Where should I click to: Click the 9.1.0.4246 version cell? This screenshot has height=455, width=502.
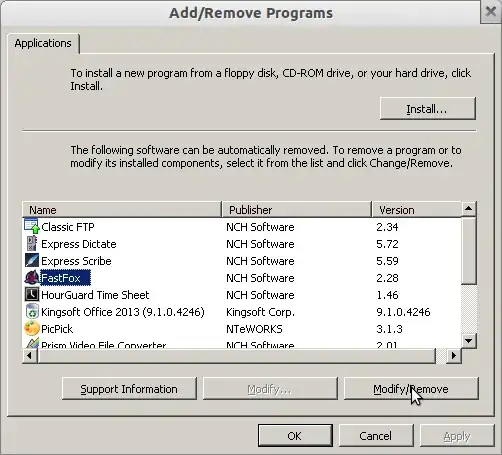403,312
